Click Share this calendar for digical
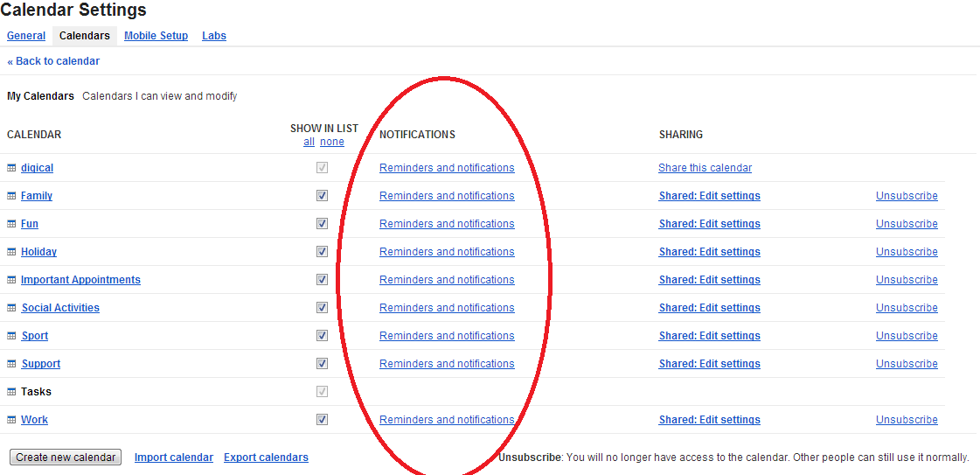The height and width of the screenshot is (475, 980). pyautogui.click(x=705, y=168)
